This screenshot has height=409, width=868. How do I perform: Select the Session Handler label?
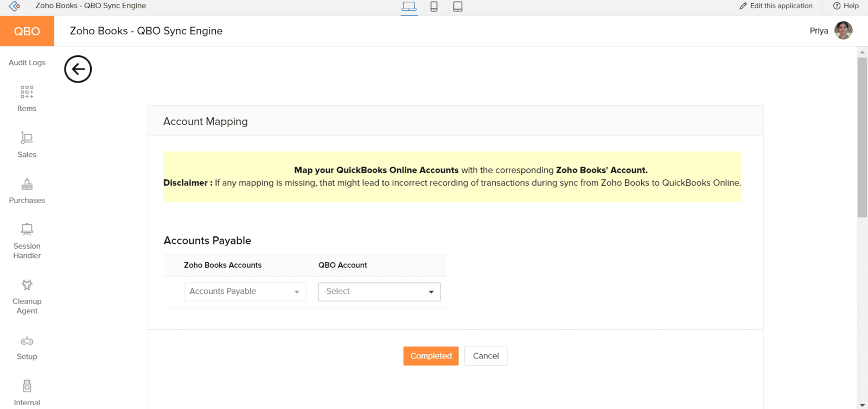(x=27, y=251)
